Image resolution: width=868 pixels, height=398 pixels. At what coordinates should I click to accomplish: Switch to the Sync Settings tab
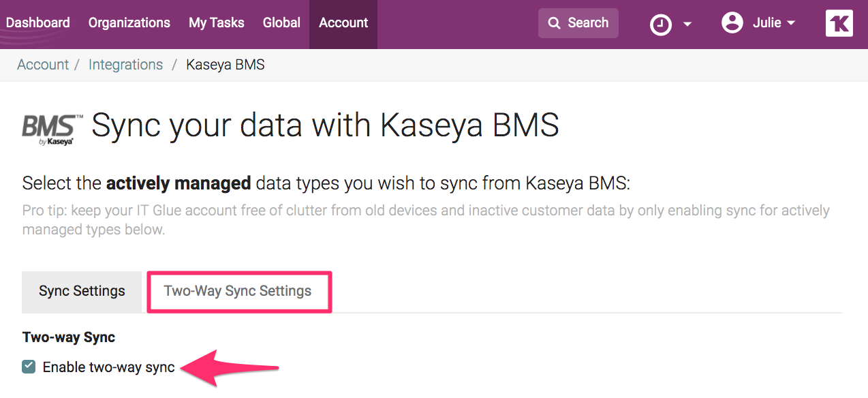pyautogui.click(x=81, y=291)
